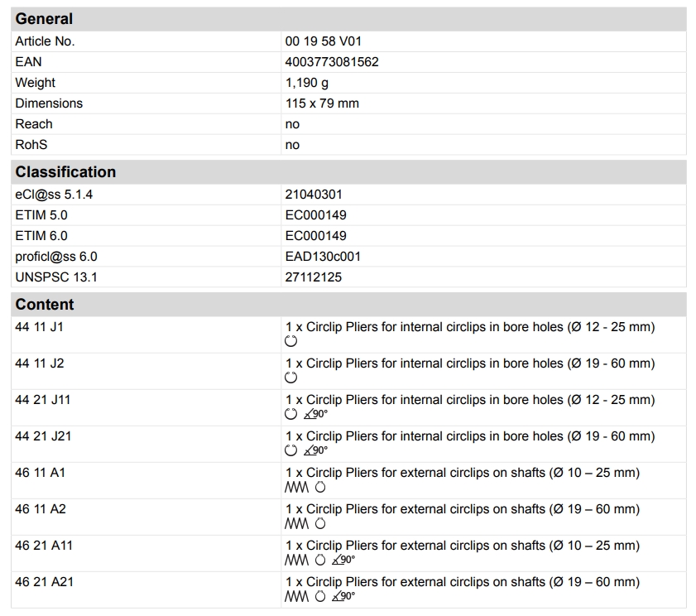Click the dimensions value 115 x 79 mm

click(x=322, y=103)
